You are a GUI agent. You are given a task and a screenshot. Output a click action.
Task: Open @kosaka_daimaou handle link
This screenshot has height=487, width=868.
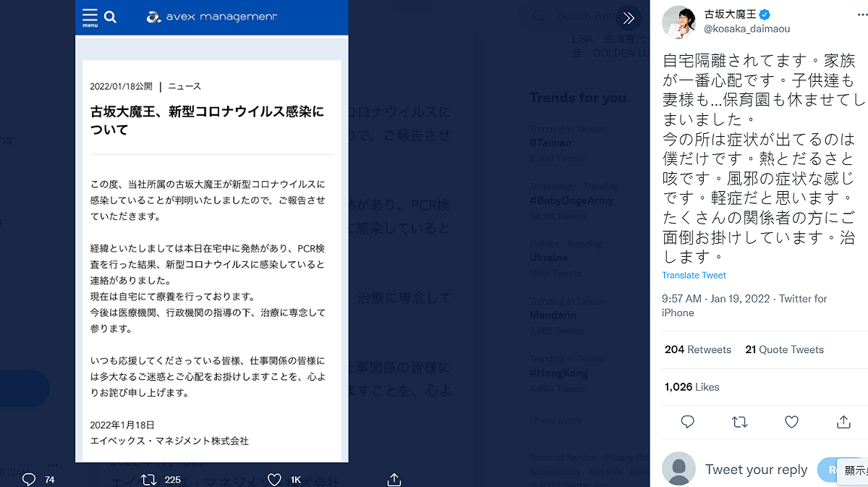[747, 29]
